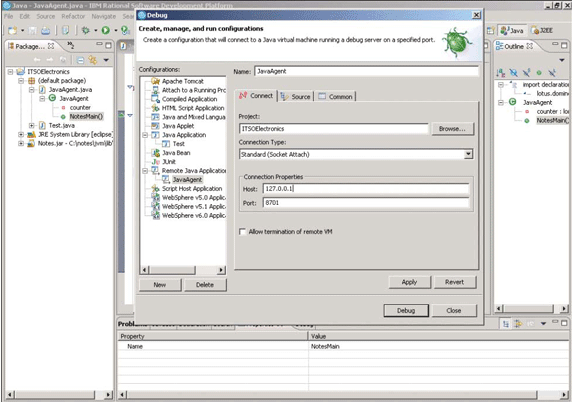Expand Notes.jar node in Package Explorer
The image size is (572, 402).
click(x=21, y=143)
